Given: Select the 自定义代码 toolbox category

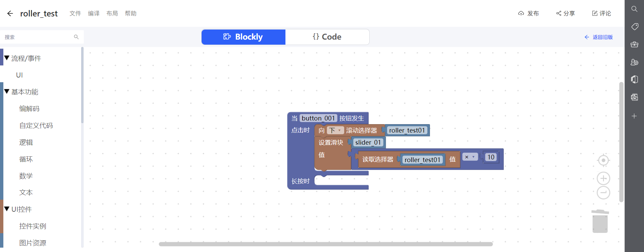Looking at the screenshot, I should (36, 125).
